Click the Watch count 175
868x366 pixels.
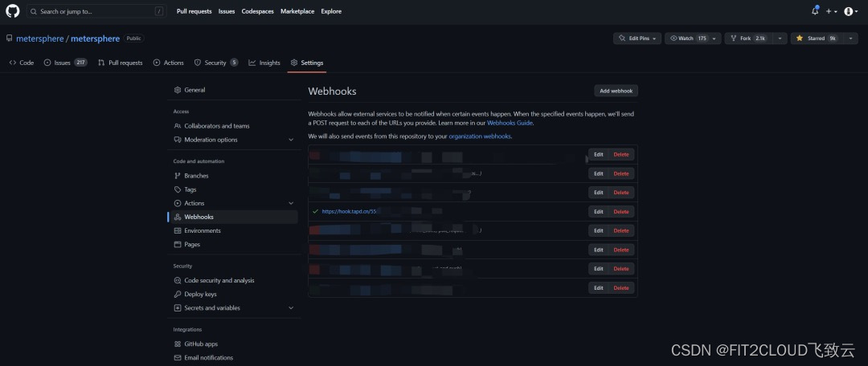pyautogui.click(x=702, y=39)
